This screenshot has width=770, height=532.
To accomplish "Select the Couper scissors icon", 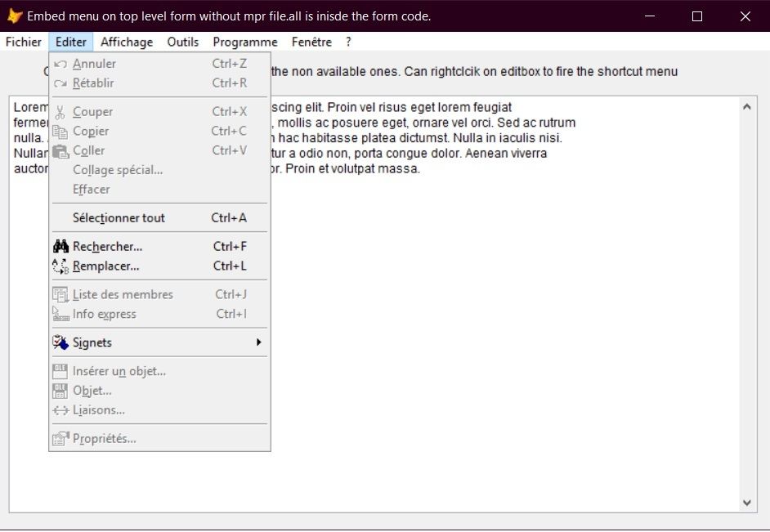I will click(x=59, y=111).
